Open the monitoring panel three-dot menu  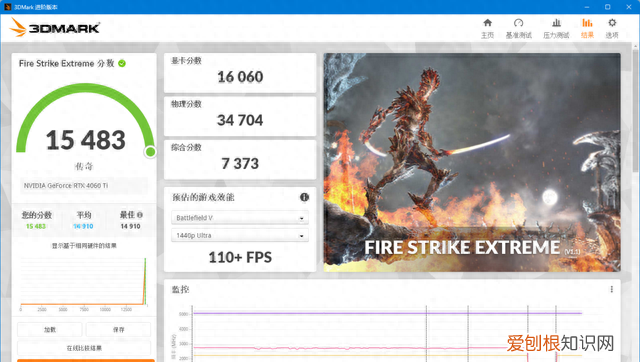[x=611, y=289]
